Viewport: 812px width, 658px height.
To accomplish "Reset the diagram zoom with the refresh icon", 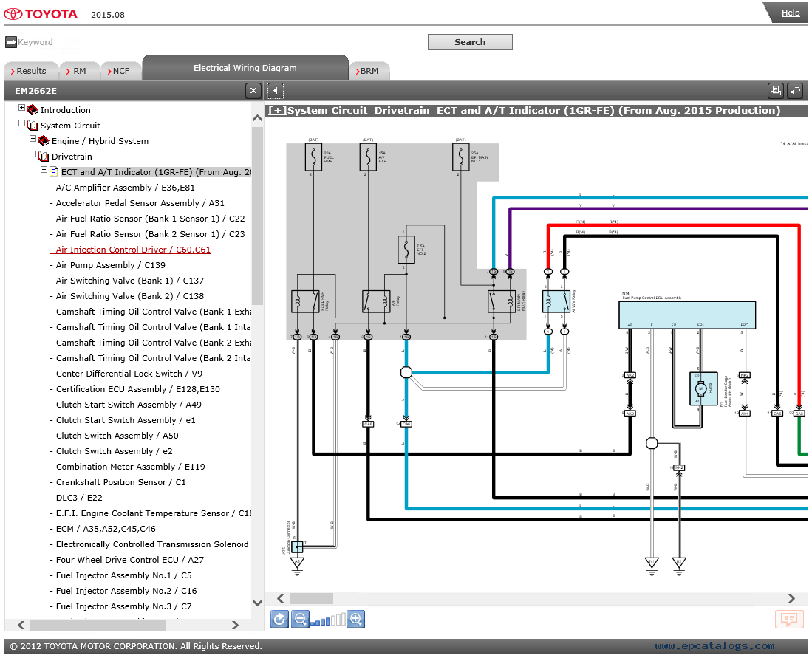I will click(x=279, y=619).
